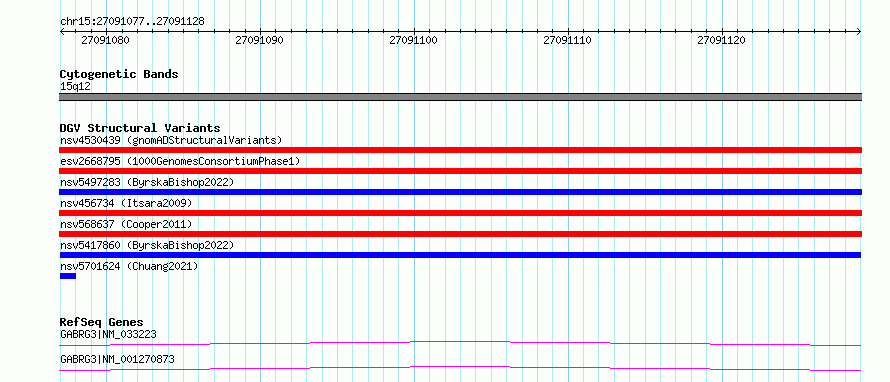The image size is (890, 382).
Task: Open nsv5417860 ByrskaBishop2022 variant label
Action: (147, 245)
